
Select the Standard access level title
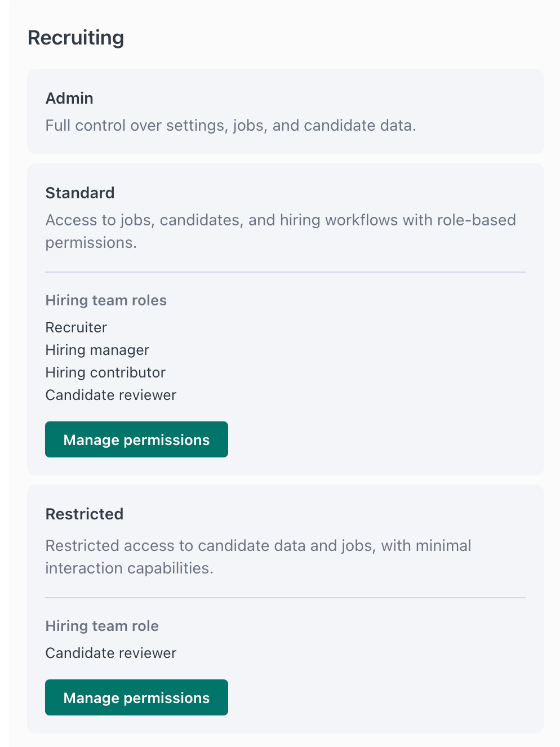80,193
